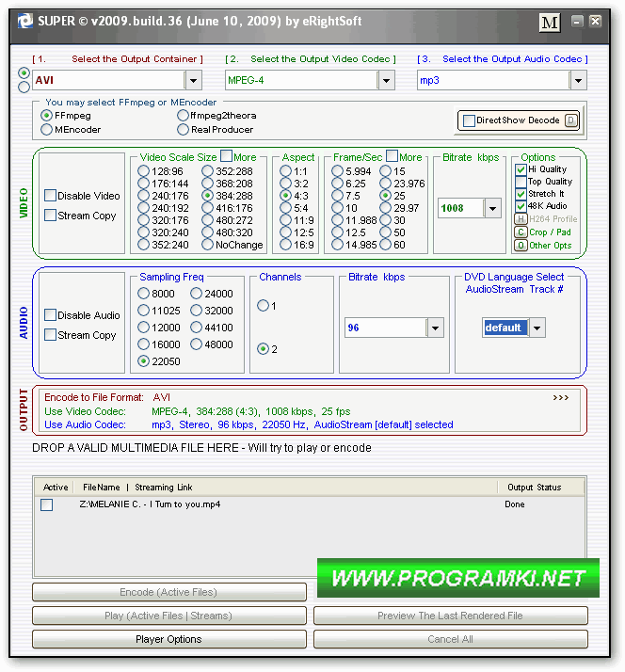Screen dimensions: 625x672
Task: Click the M menu icon in title bar
Action: click(549, 22)
